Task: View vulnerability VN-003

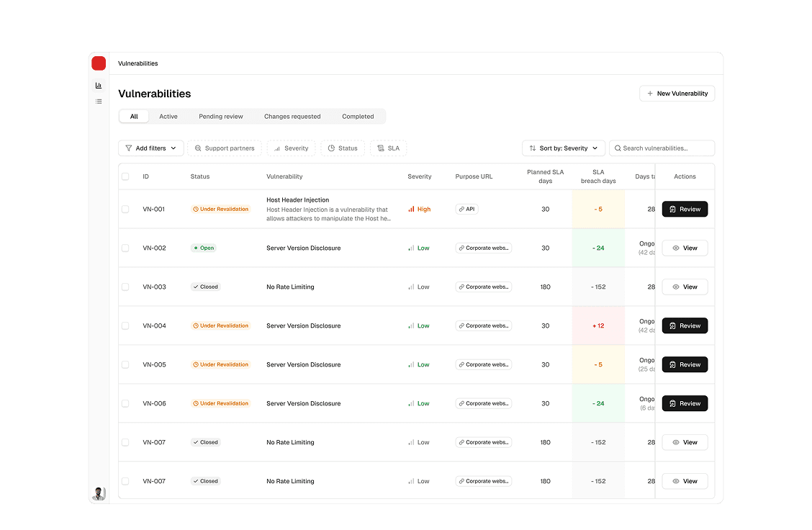Action: pos(685,287)
